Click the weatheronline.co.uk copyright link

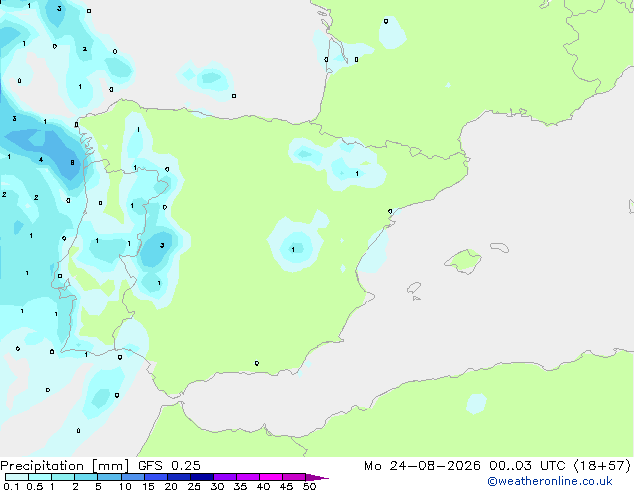[x=550, y=481]
